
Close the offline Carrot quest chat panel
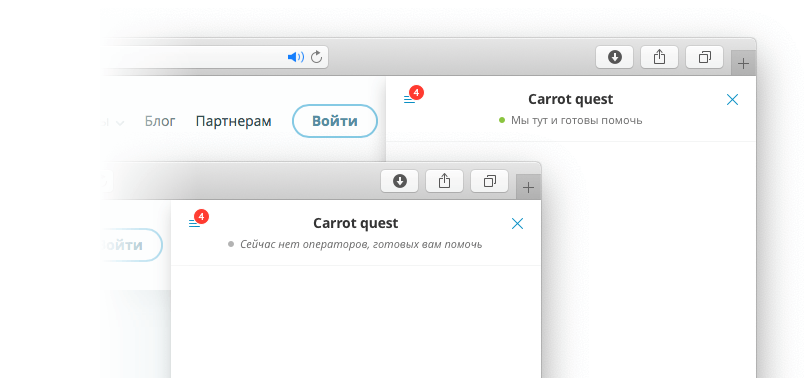coord(517,224)
